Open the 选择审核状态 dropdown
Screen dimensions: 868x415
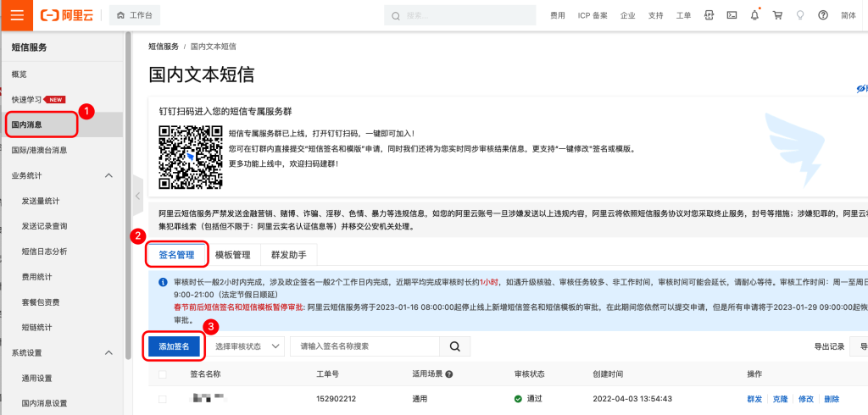point(246,346)
